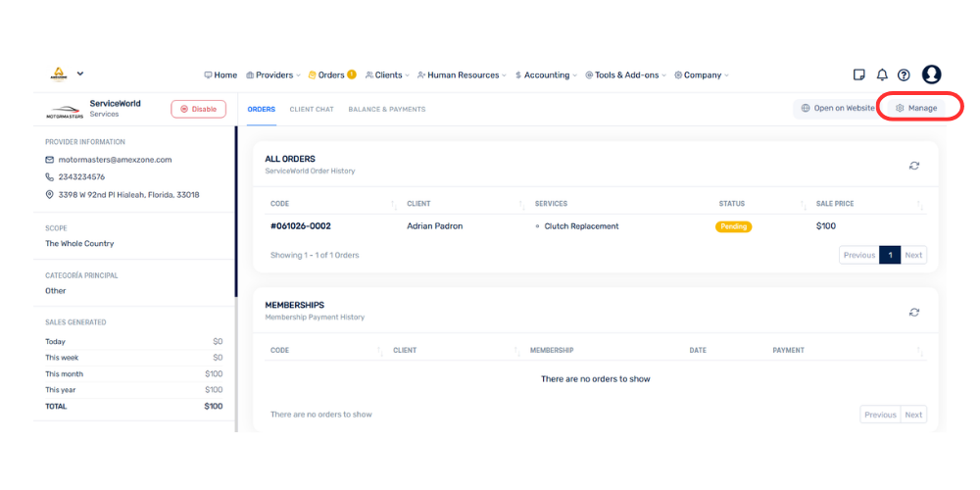980x490 pixels.
Task: Sort Memberships by Client column arrows
Action: [516, 351]
